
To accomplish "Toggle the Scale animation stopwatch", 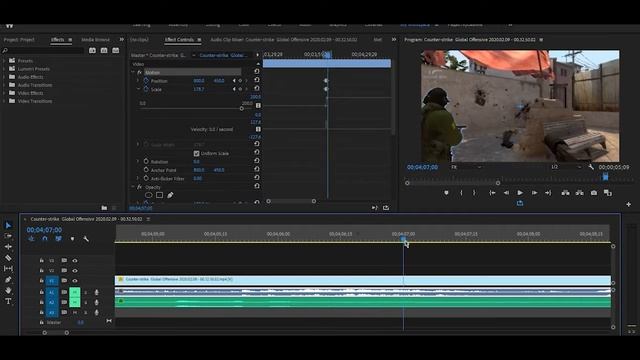I will click(146, 89).
